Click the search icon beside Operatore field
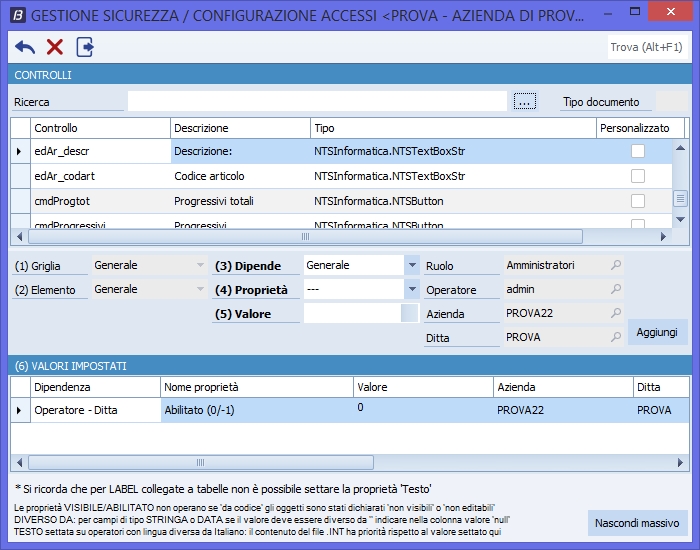Viewport: 700px width, 550px height. pos(615,290)
